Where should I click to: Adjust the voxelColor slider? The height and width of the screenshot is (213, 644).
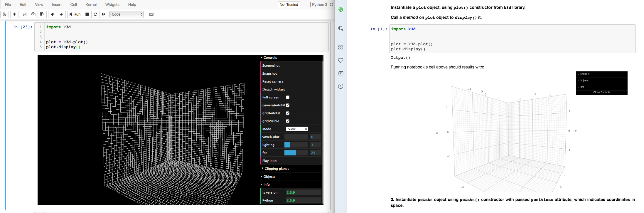click(x=296, y=137)
